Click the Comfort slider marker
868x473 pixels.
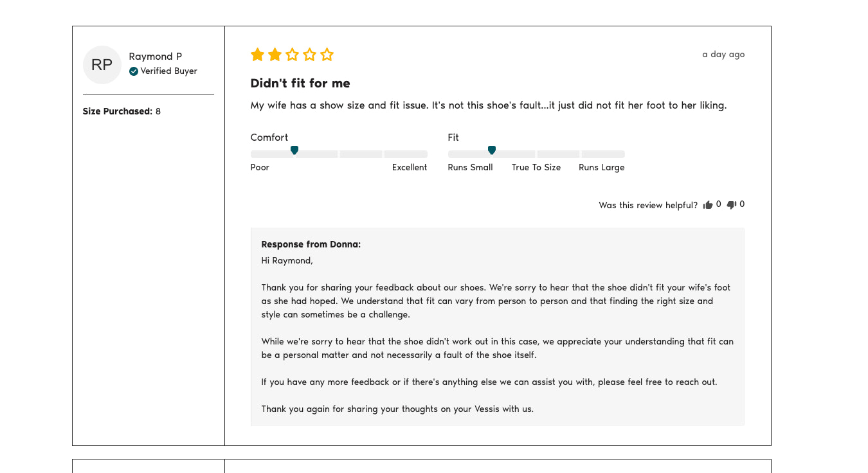click(x=294, y=150)
